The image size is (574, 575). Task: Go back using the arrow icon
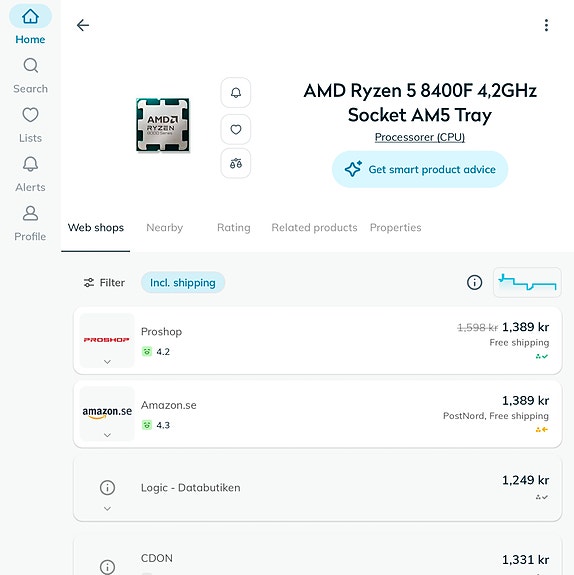point(83,25)
